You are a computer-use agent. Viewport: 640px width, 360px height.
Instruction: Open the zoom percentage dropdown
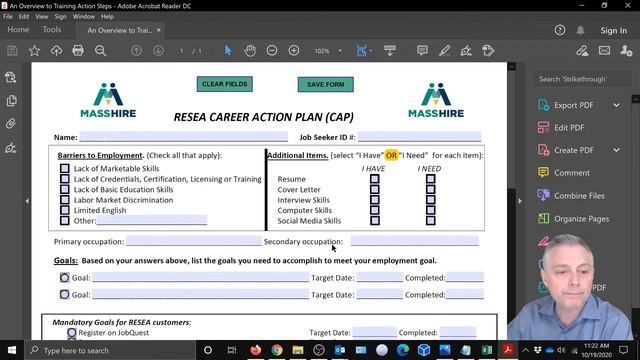[x=340, y=51]
